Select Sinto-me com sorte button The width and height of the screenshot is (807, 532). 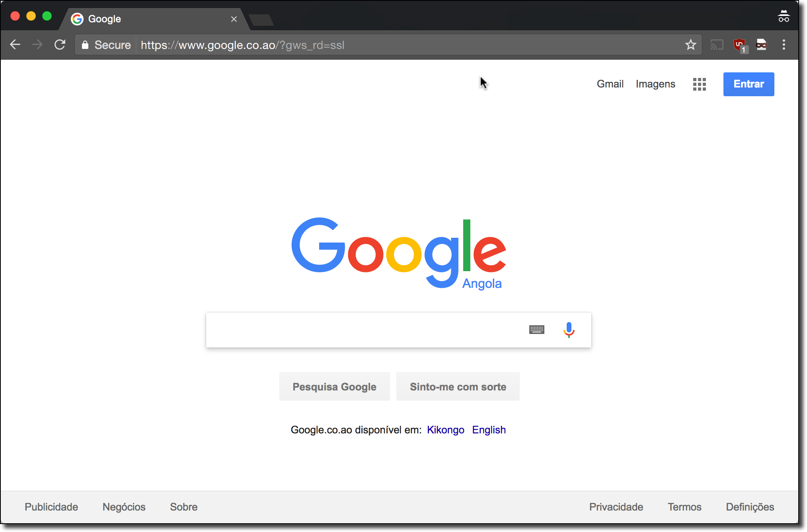point(458,386)
